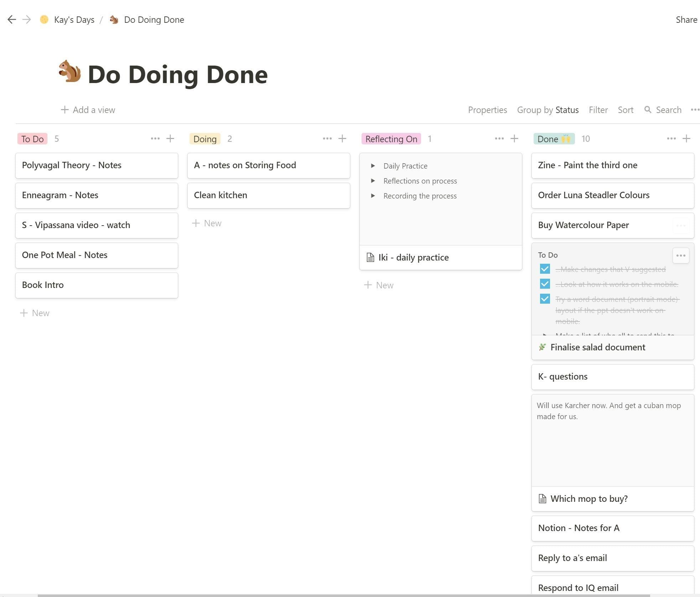Viewport: 700px width, 597px height.
Task: Open Buy Watercolour Paper card
Action: (x=613, y=225)
